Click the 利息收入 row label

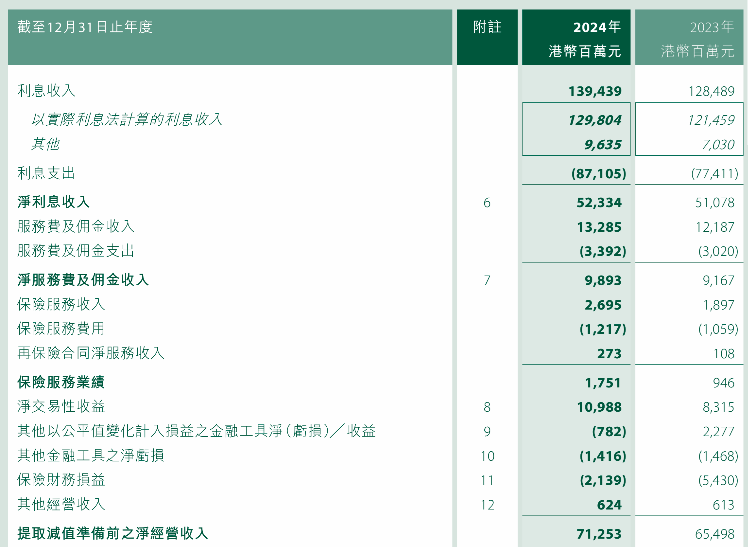click(46, 91)
